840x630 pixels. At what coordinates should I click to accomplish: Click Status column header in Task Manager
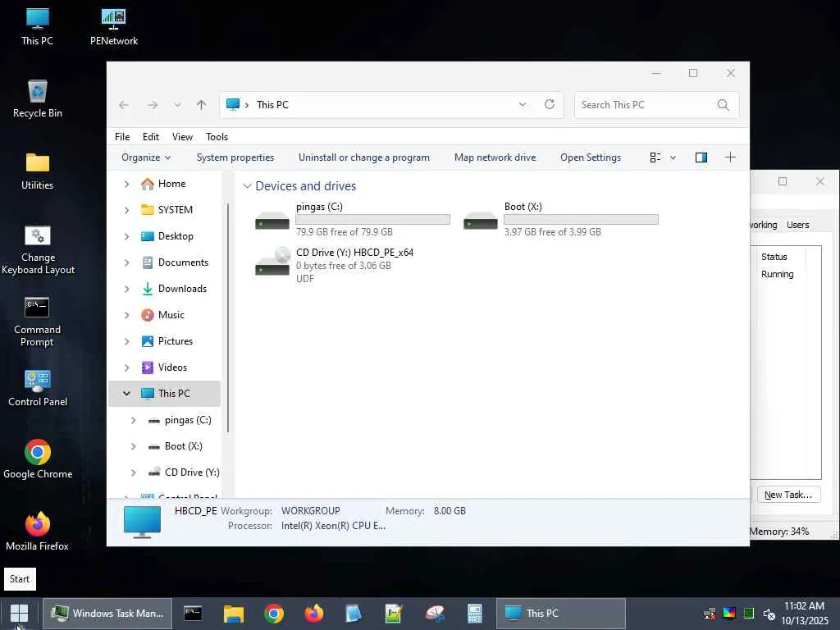point(774,257)
